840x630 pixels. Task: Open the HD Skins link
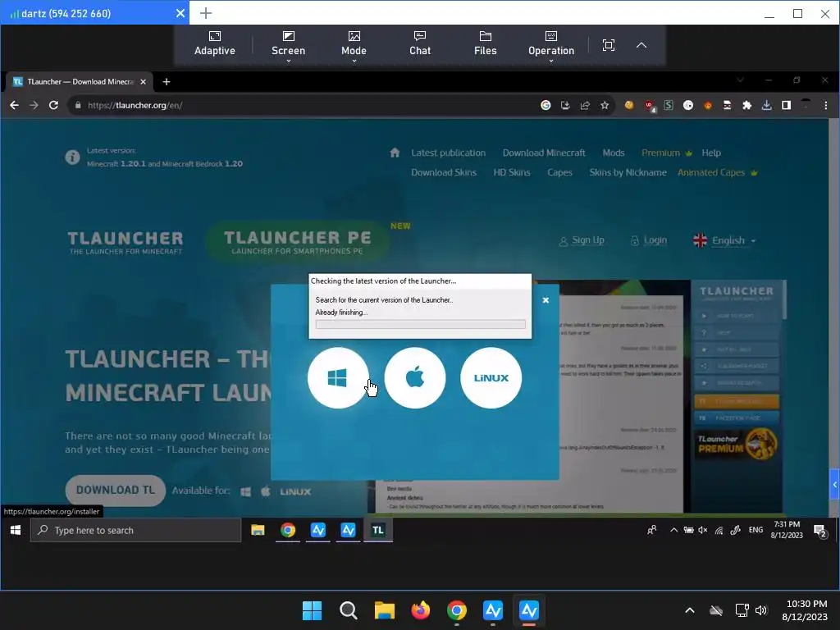tap(512, 172)
